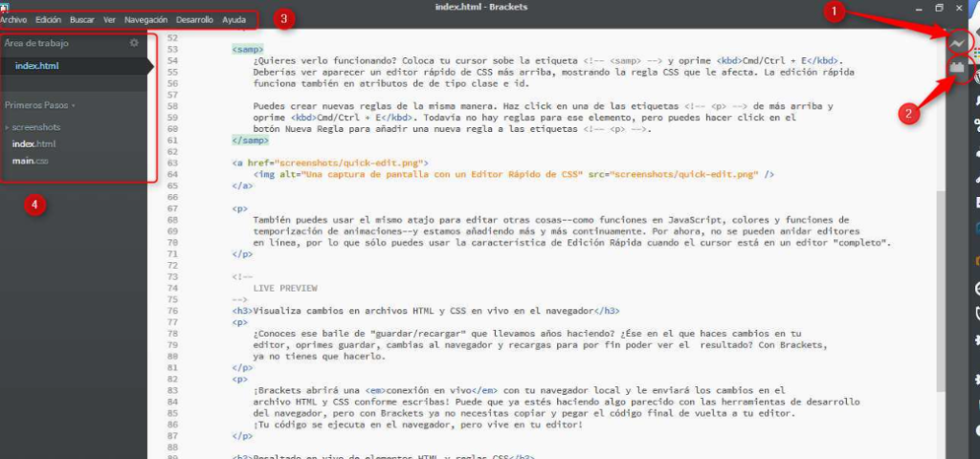980x459 pixels.
Task: Select index.html under Área de trabajo
Action: click(x=37, y=66)
